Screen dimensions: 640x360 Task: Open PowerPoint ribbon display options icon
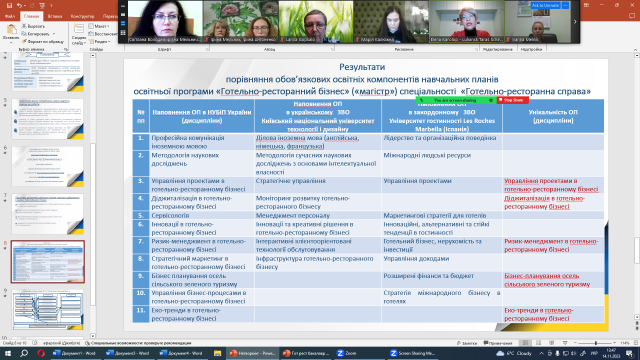pos(586,5)
